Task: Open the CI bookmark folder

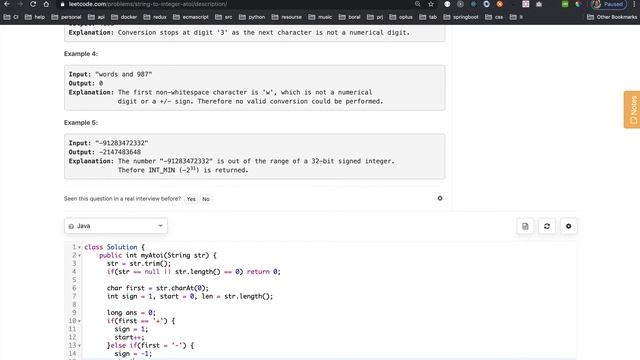Action: (11, 17)
